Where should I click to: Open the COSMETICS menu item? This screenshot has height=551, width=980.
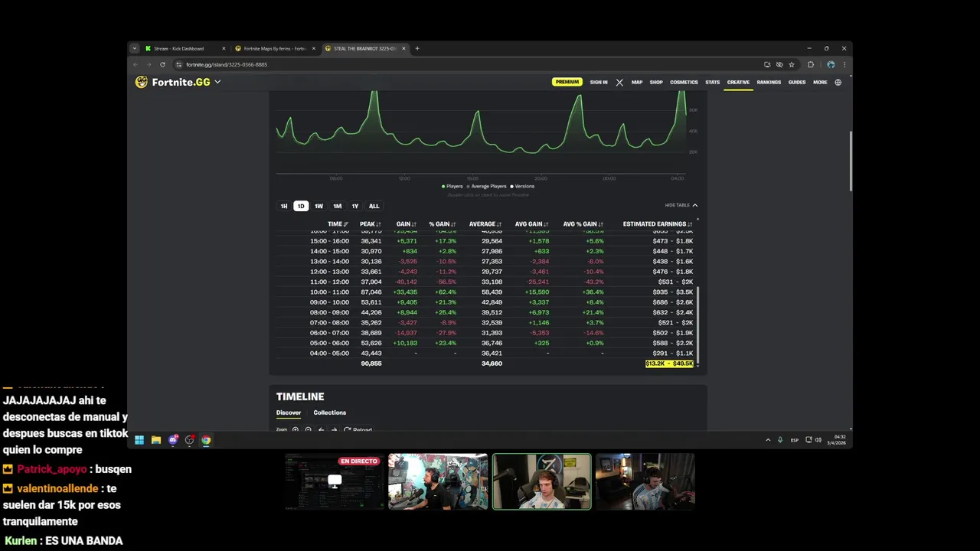click(x=684, y=82)
